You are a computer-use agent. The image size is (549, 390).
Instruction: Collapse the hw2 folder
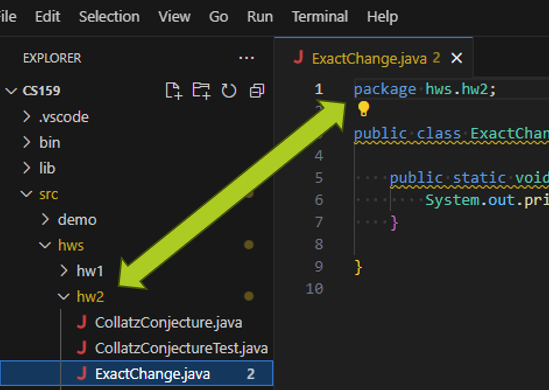(x=63, y=297)
